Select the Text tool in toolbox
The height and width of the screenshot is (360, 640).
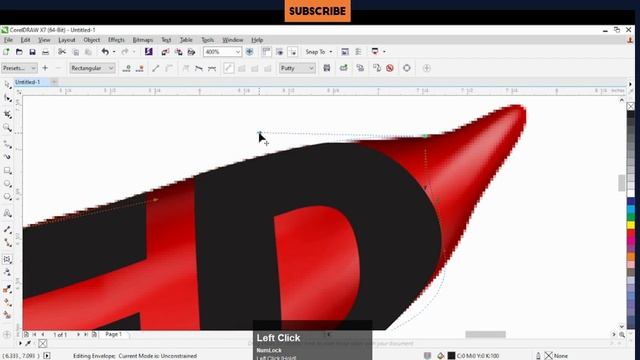coord(7,213)
